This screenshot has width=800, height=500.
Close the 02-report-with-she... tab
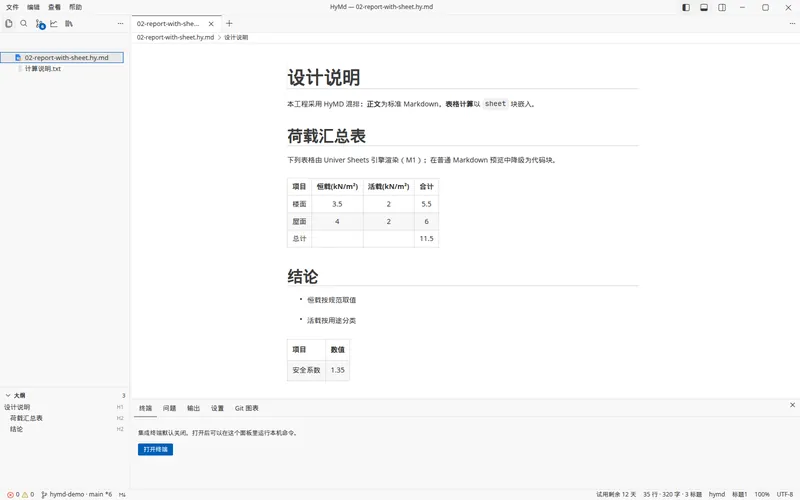point(211,24)
